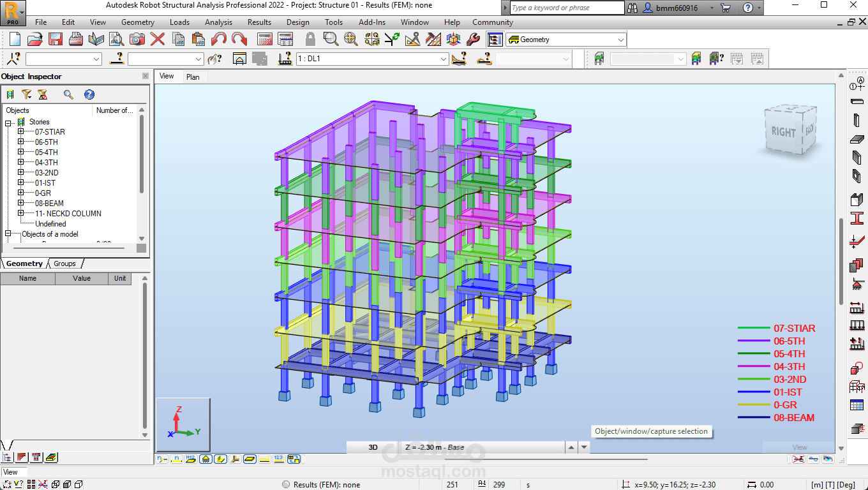Open the bar selection combo box
The height and width of the screenshot is (490, 868).
click(166, 59)
